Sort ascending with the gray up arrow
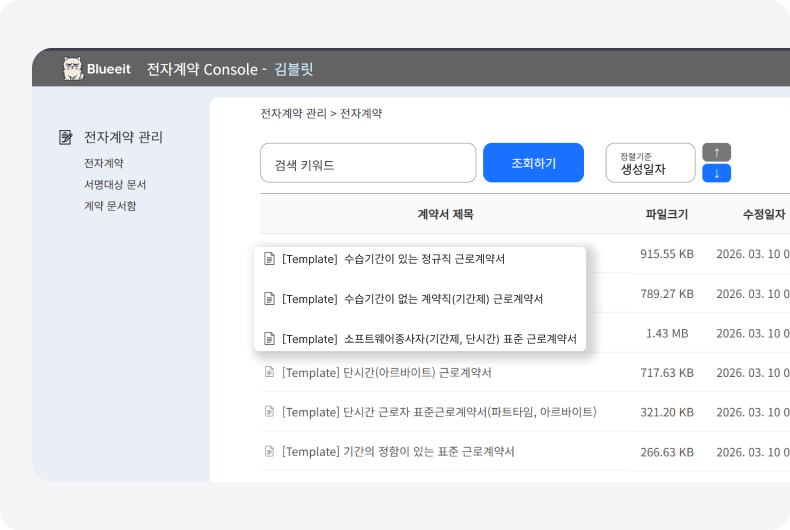 point(716,152)
